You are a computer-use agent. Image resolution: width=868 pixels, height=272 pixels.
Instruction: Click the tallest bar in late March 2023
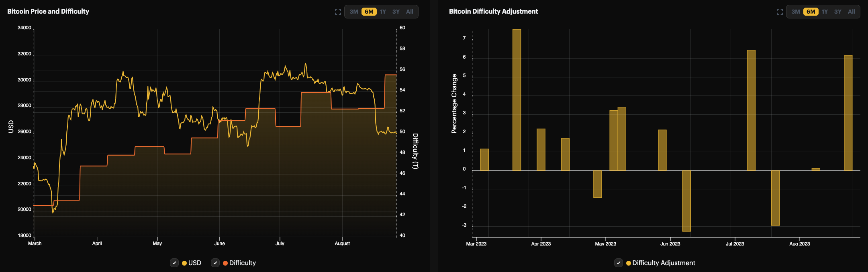click(517, 100)
